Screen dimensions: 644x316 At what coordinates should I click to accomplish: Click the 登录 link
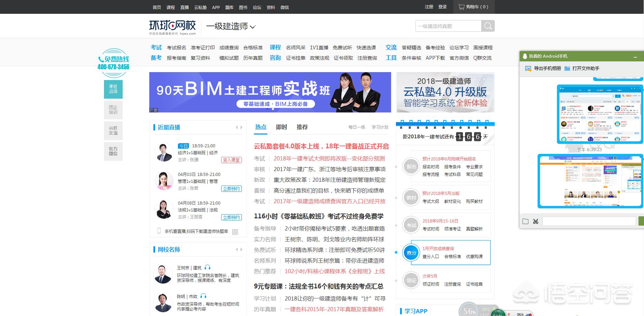pos(443,7)
